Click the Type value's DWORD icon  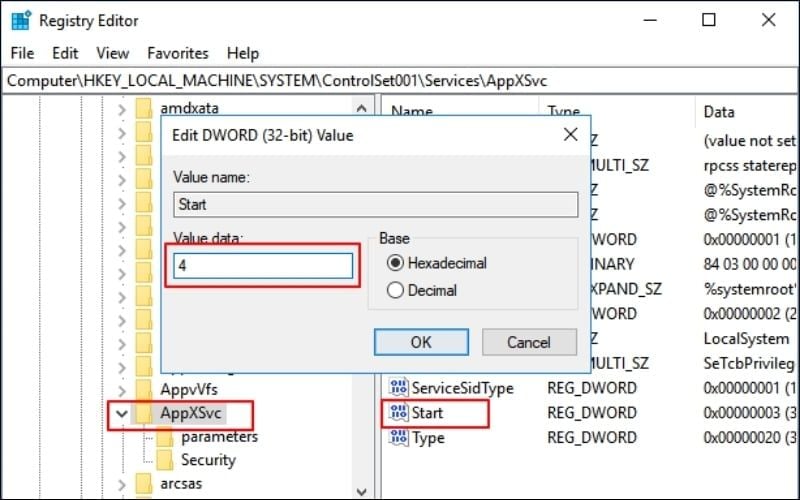[x=399, y=437]
